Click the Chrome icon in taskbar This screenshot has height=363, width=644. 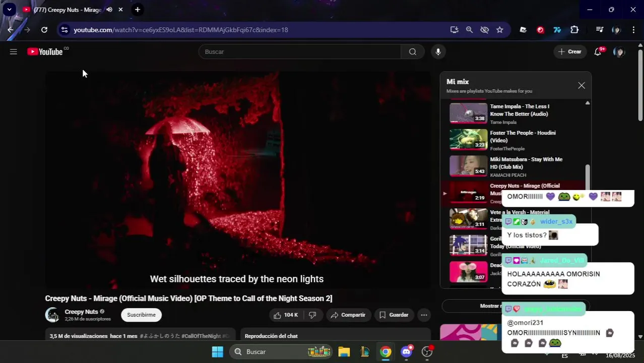(x=385, y=352)
